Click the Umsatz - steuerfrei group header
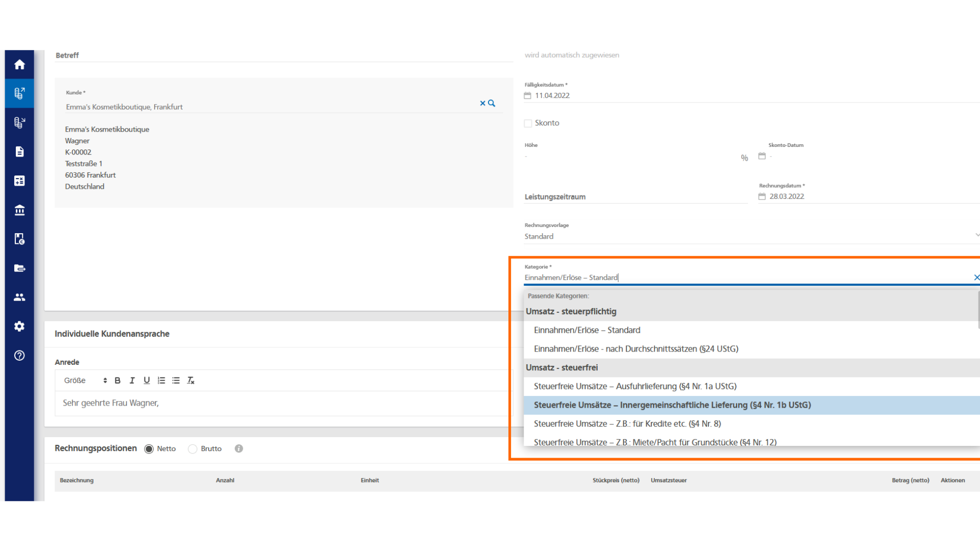Image resolution: width=980 pixels, height=551 pixels. [x=752, y=367]
